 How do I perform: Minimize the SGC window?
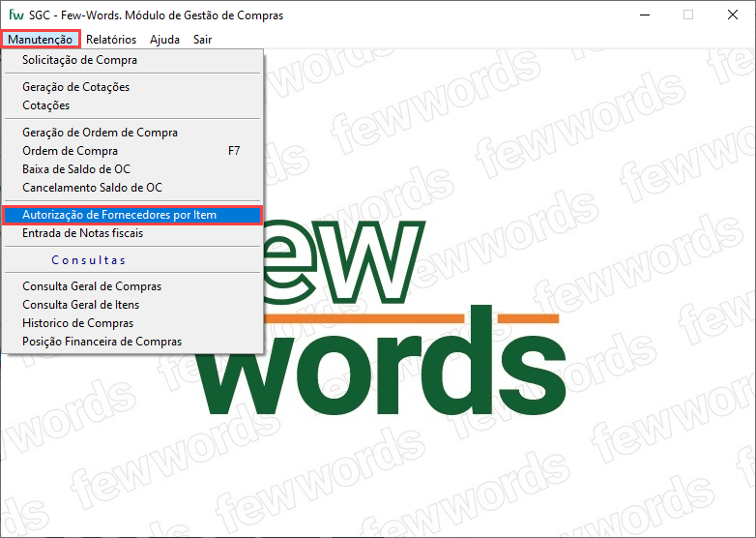point(645,15)
